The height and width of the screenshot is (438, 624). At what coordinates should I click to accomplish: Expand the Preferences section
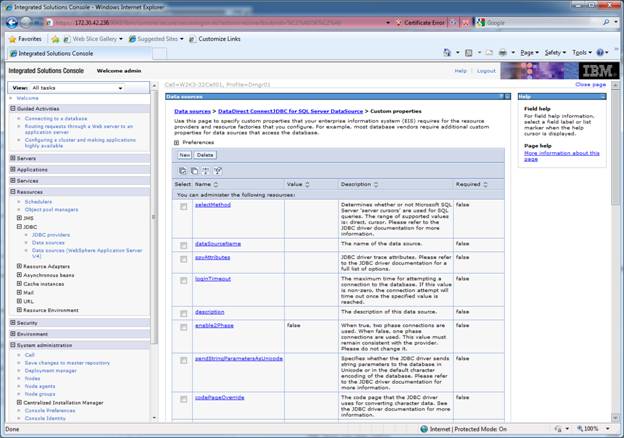pos(177,143)
